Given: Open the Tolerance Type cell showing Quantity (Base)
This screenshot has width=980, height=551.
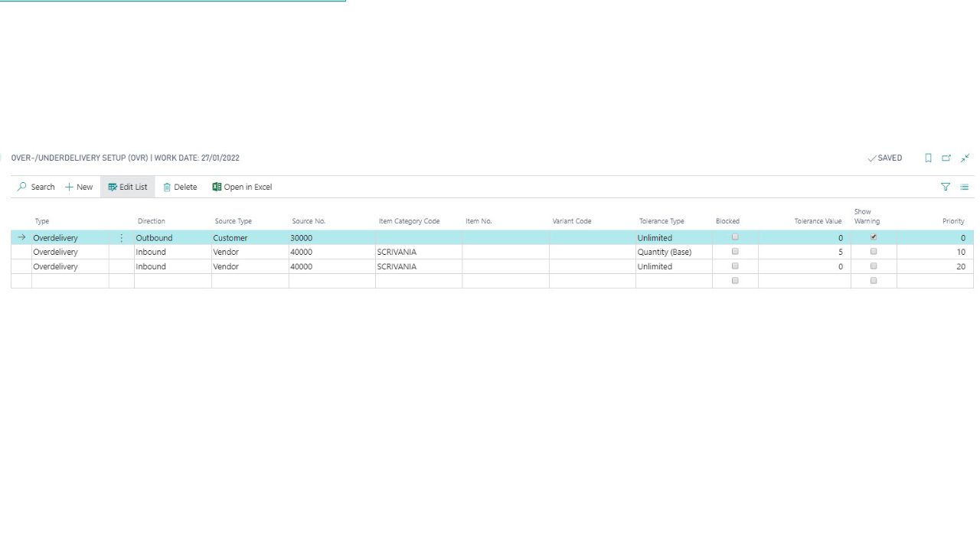Looking at the screenshot, I should point(673,252).
